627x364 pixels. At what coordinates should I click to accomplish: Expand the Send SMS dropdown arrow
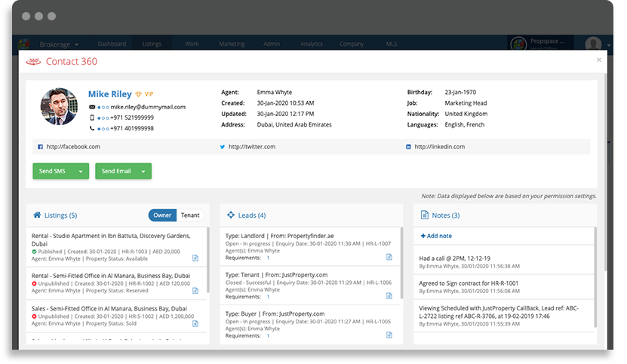pos(81,171)
